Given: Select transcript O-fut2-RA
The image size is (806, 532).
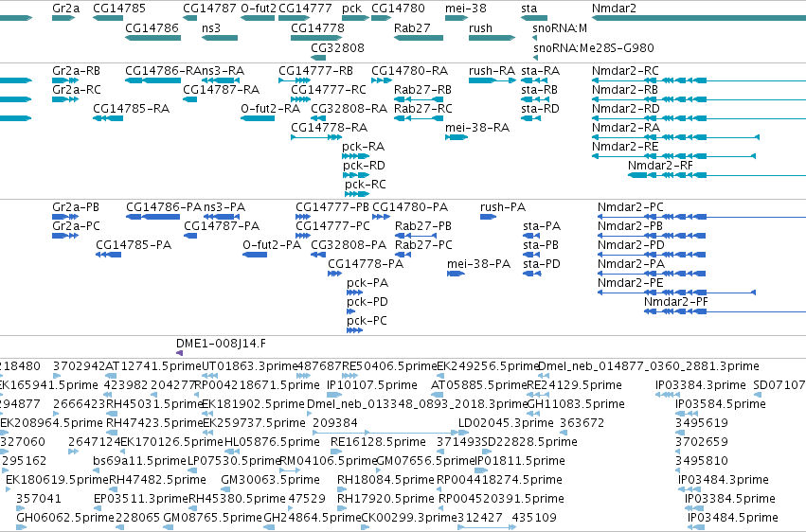Looking at the screenshot, I should pyautogui.click(x=258, y=118).
